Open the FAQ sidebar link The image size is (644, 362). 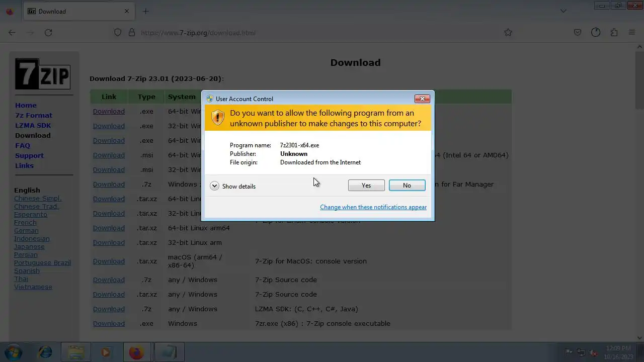click(x=23, y=145)
